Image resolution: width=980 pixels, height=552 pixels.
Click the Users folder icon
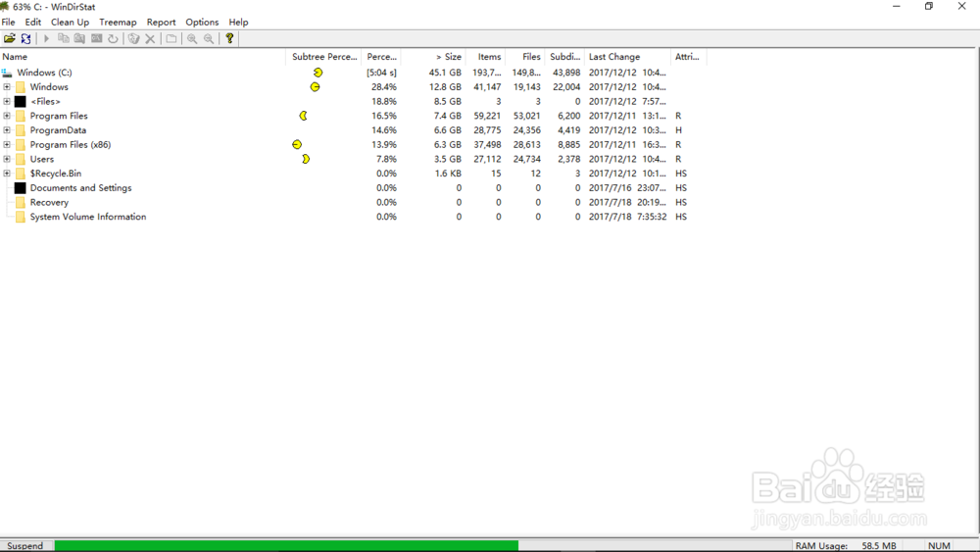tap(21, 159)
